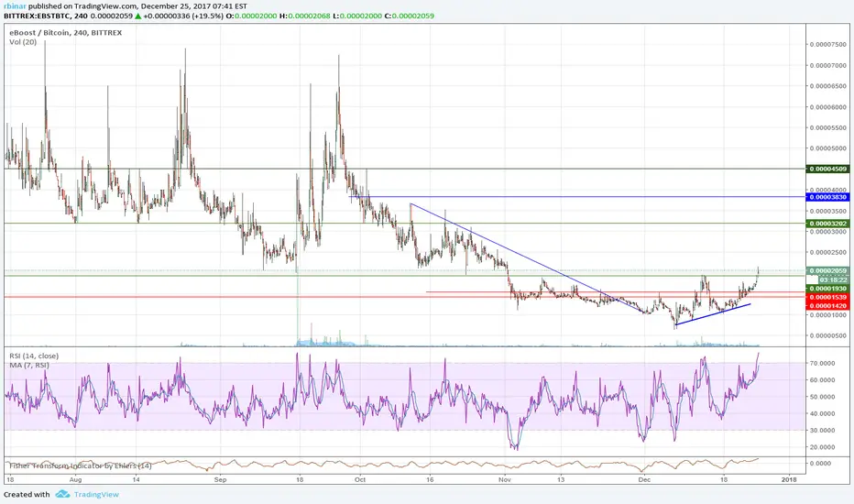The width and height of the screenshot is (854, 504).
Task: Click the 0.00004509 price label
Action: click(827, 169)
